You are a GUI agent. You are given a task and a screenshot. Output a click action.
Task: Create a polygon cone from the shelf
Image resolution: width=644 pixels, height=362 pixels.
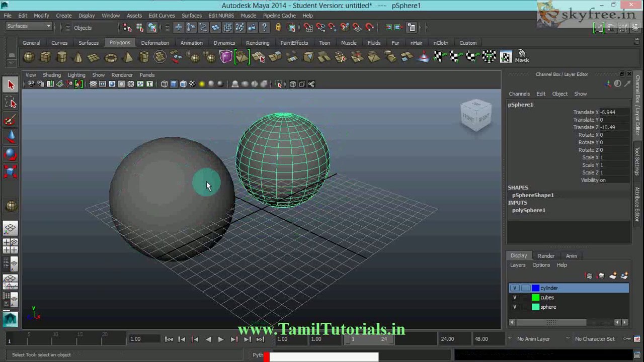tap(78, 57)
